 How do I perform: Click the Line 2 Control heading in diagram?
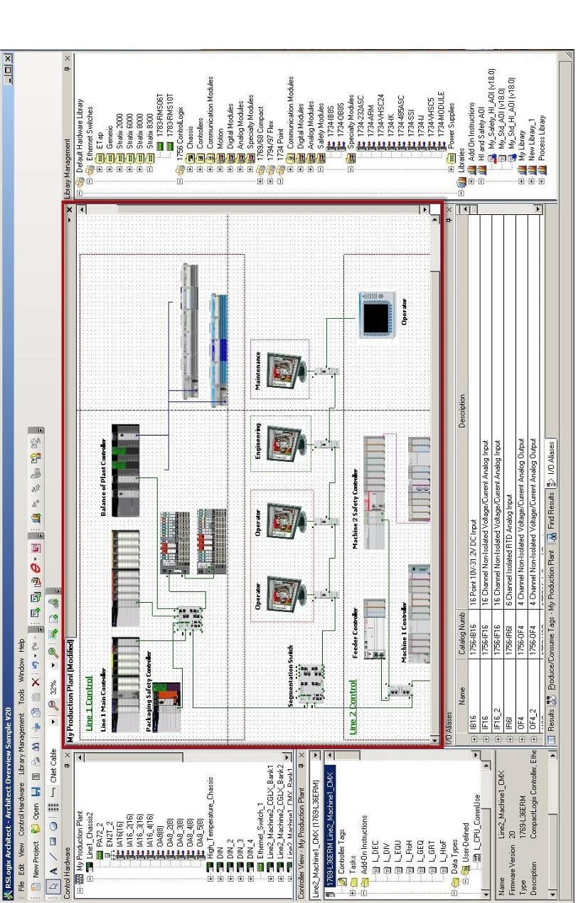(x=351, y=708)
